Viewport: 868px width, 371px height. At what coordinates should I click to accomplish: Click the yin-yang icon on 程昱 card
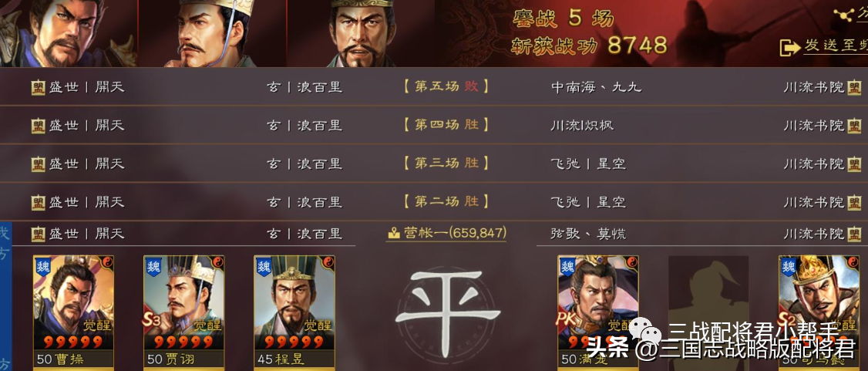point(328,262)
